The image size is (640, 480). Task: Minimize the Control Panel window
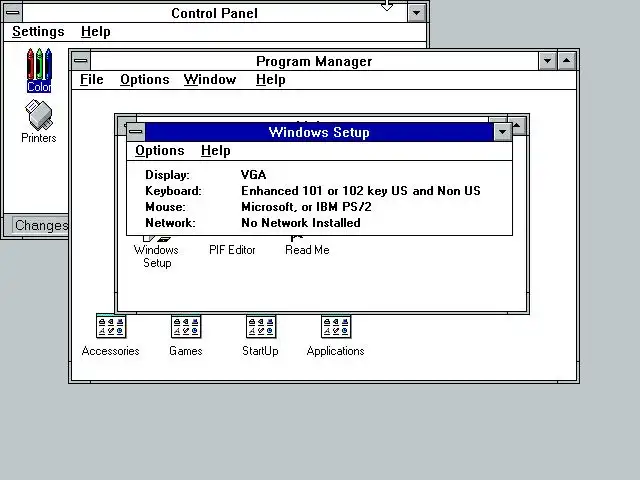click(416, 13)
